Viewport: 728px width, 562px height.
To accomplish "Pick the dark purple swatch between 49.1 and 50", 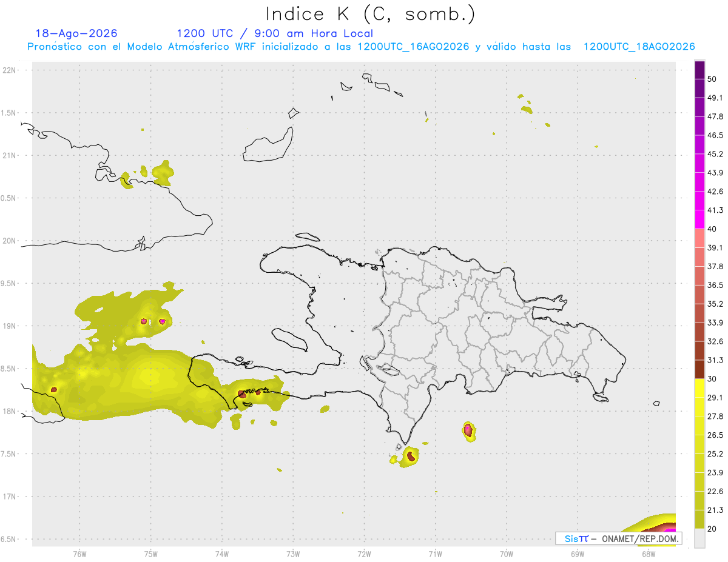I will coord(699,88).
